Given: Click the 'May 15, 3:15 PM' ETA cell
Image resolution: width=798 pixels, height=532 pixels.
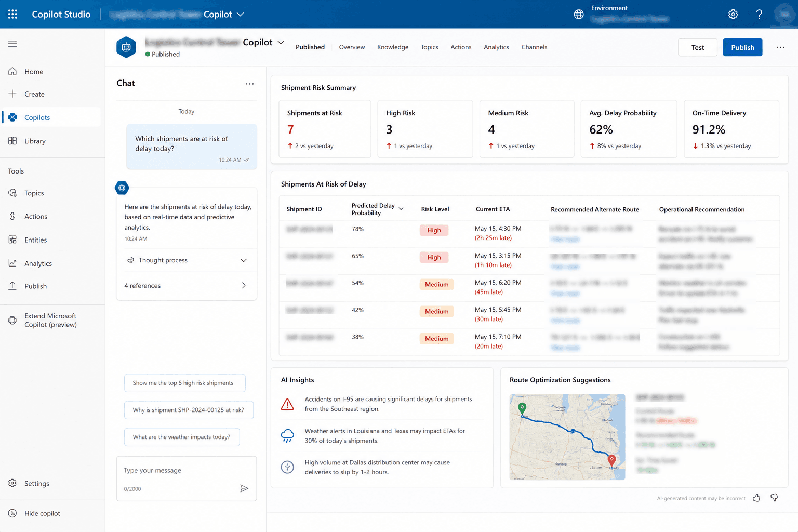Looking at the screenshot, I should 498,256.
